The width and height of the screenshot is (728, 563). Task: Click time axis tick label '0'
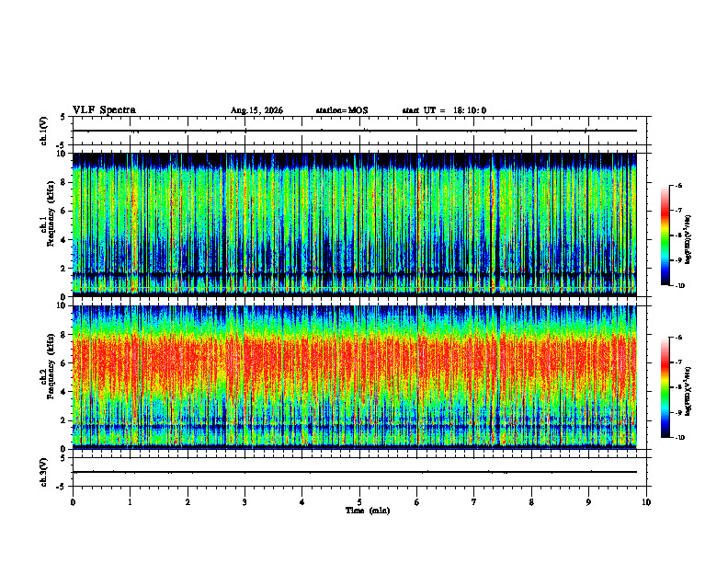pos(73,502)
